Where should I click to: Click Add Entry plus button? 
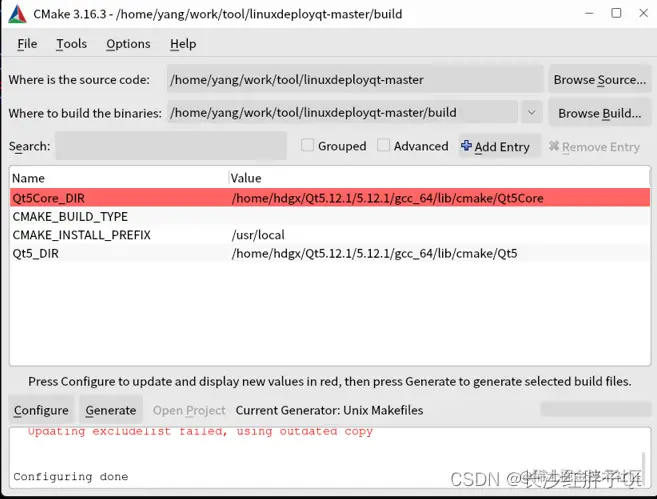point(499,146)
